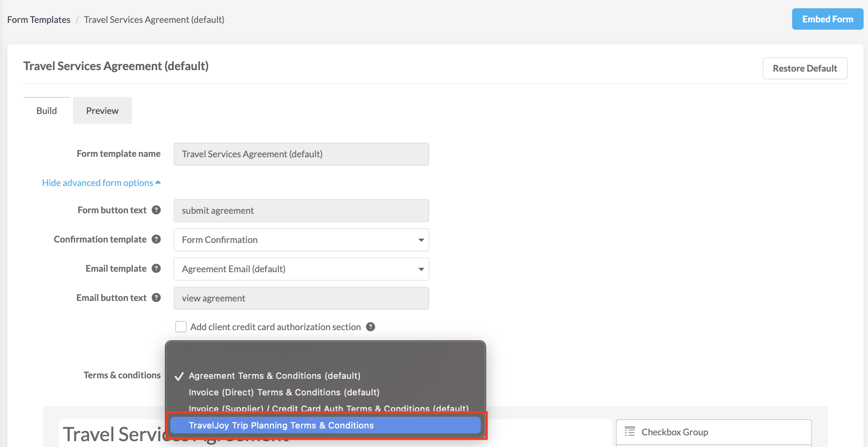This screenshot has height=447, width=868.
Task: Select Invoice (Supplier) Credit Card Auth option
Action: pyautogui.click(x=325, y=408)
